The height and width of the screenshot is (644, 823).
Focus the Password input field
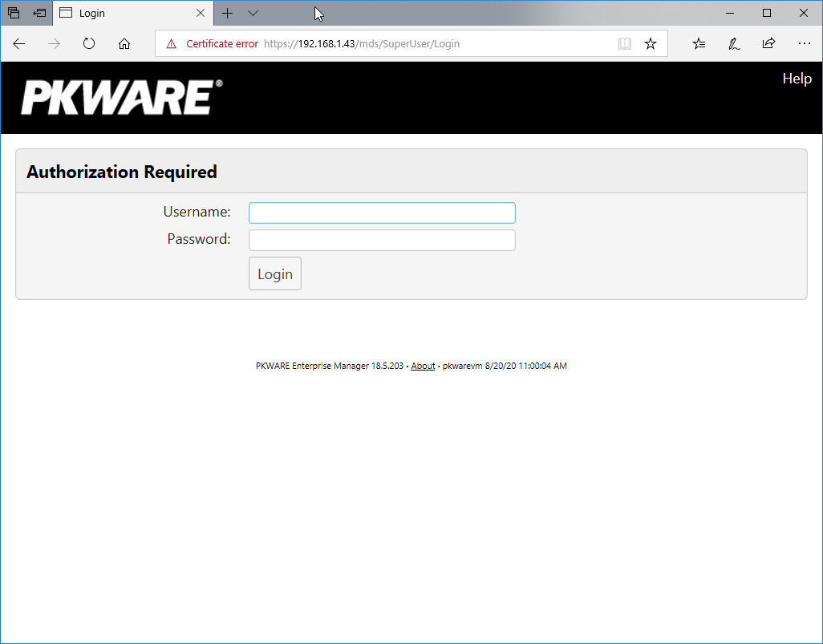(x=382, y=241)
